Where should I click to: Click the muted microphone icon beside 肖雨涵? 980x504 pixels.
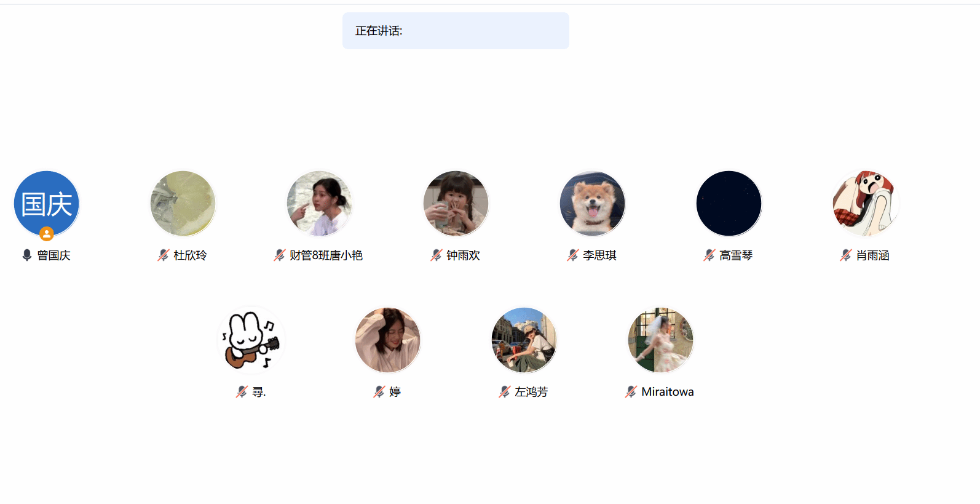click(x=845, y=255)
